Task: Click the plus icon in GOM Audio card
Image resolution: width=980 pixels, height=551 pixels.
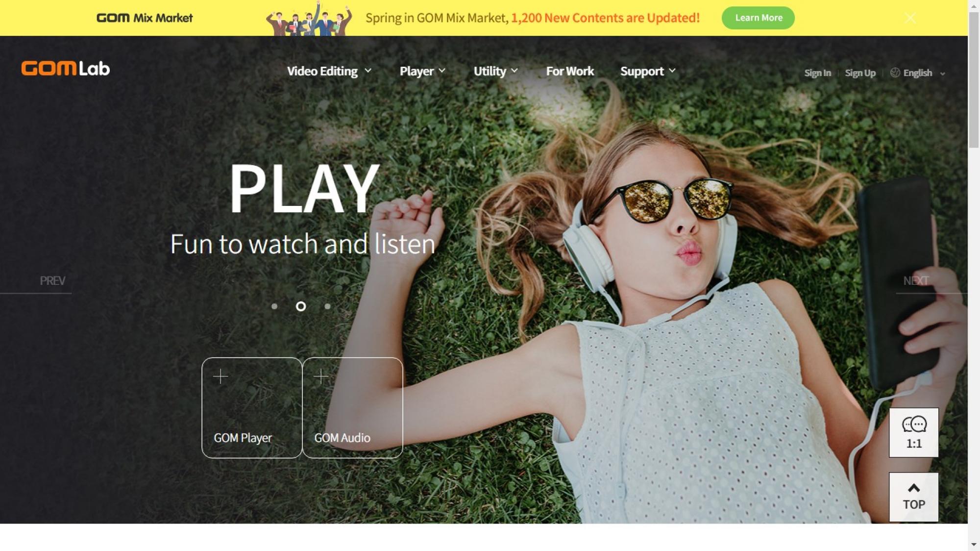Action: tap(321, 376)
